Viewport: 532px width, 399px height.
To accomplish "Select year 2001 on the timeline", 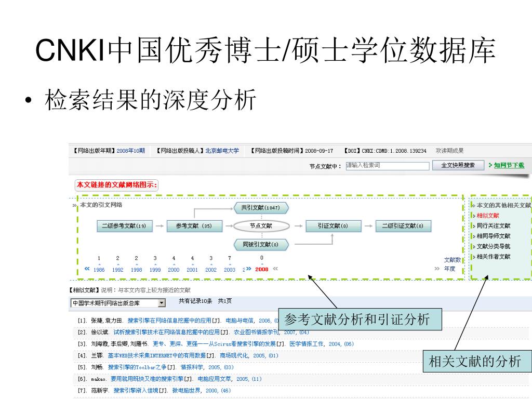I will [192, 270].
